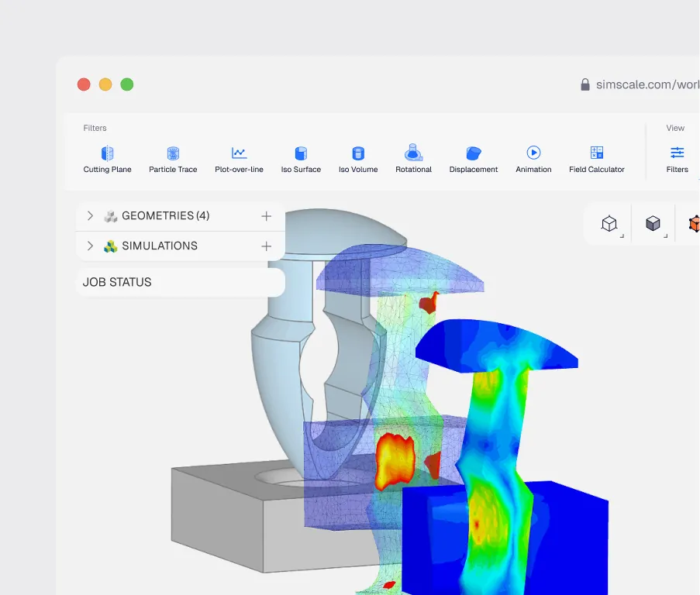
Task: Add an Iso Volume filter
Action: point(358,160)
